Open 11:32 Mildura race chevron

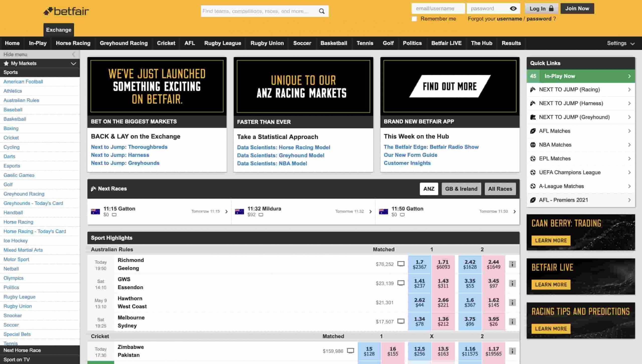point(370,212)
